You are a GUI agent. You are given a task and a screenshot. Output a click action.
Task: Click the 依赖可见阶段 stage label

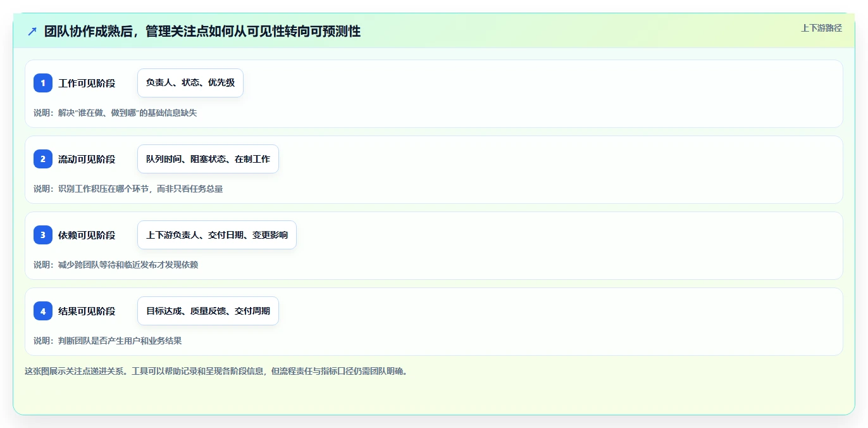pos(87,235)
